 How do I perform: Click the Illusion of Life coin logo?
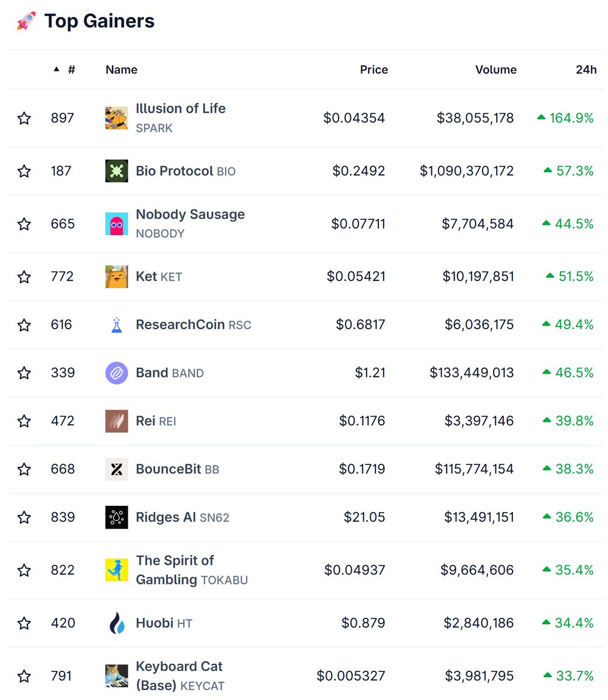(x=117, y=118)
